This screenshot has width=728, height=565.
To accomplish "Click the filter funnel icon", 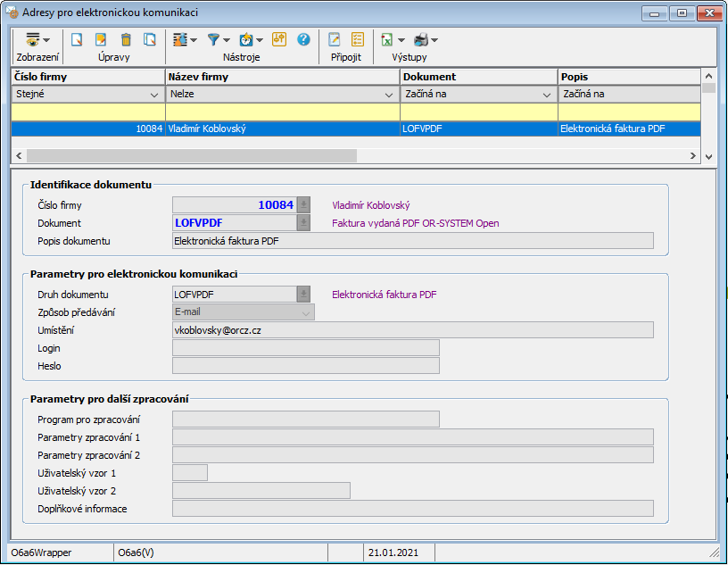I will (x=214, y=40).
